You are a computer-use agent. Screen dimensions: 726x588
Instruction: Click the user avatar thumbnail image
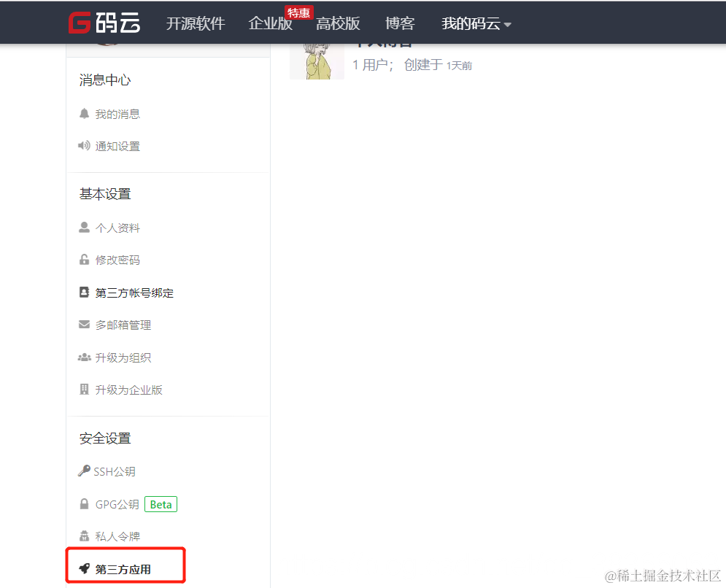[317, 61]
